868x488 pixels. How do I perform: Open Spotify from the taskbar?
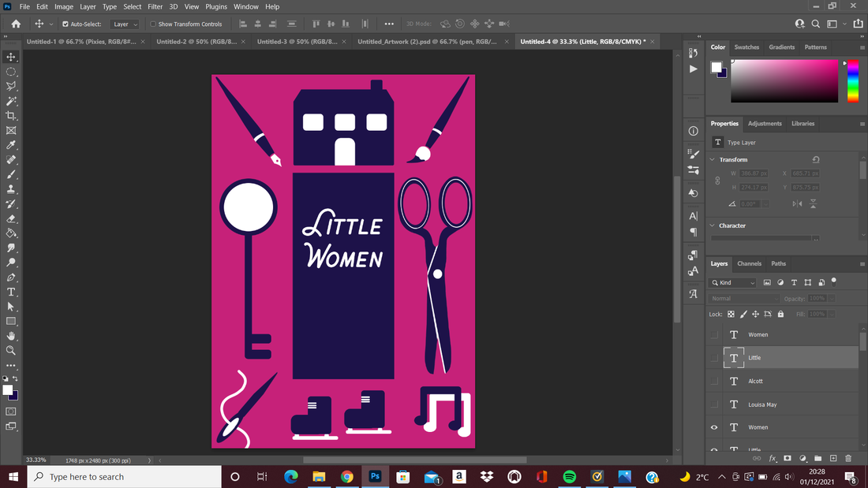coord(569,476)
